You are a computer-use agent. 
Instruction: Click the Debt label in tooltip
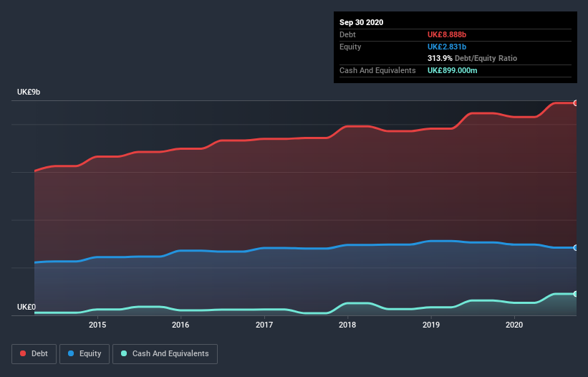pyautogui.click(x=347, y=34)
